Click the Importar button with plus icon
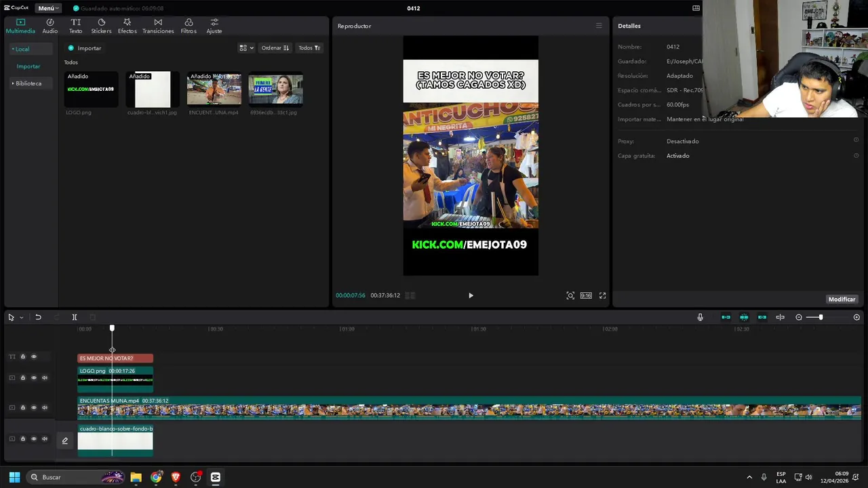The image size is (868, 488). pos(85,48)
